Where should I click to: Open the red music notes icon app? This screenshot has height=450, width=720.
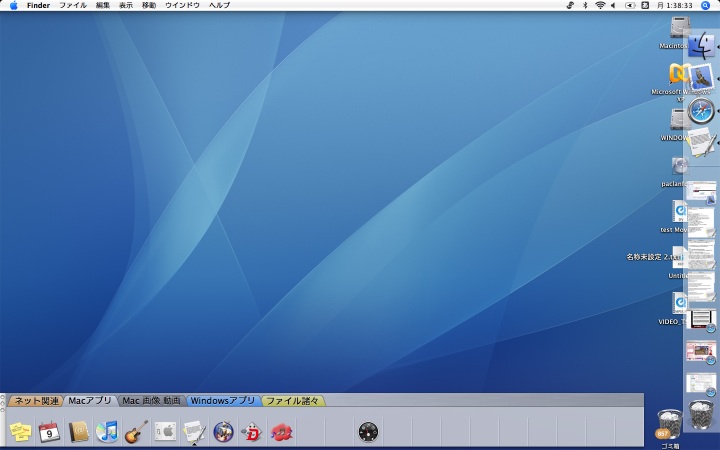click(281, 432)
